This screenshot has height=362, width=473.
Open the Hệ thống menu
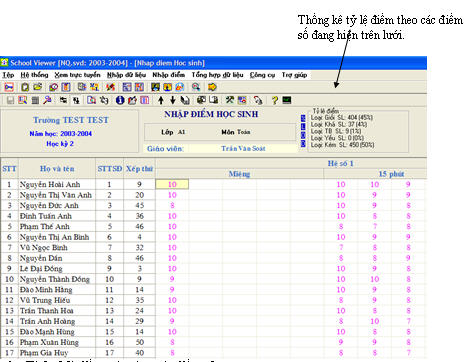[34, 75]
